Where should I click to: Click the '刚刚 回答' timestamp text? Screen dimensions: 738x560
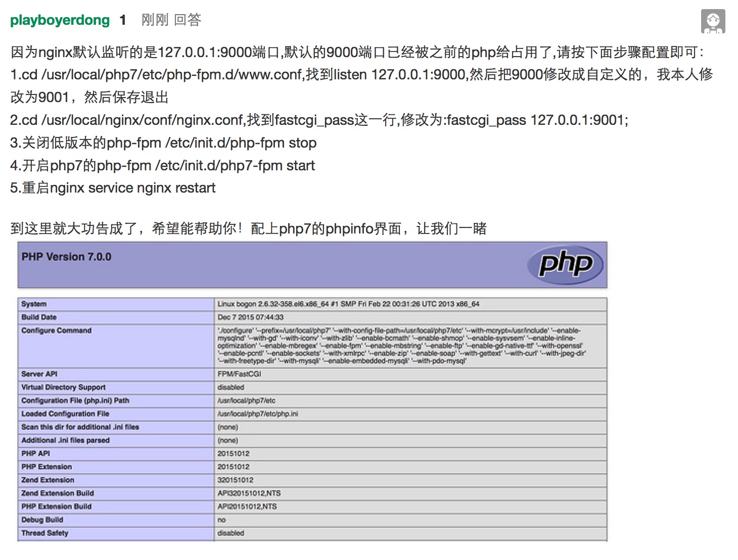(171, 20)
